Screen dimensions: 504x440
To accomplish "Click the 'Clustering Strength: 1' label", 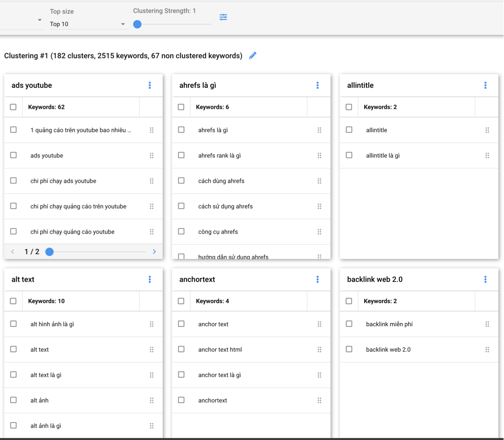I will pos(165,11).
